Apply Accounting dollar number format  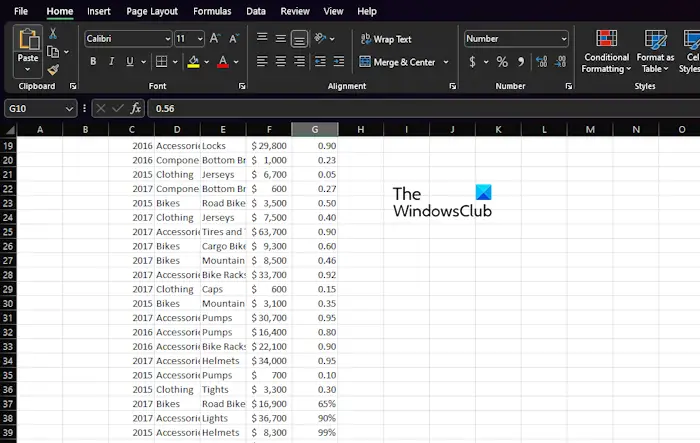click(472, 62)
